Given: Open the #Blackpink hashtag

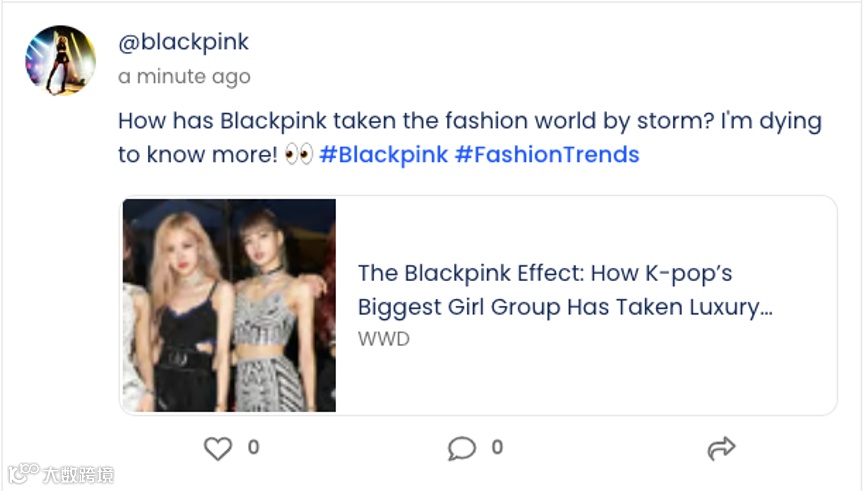Looking at the screenshot, I should click(x=383, y=155).
